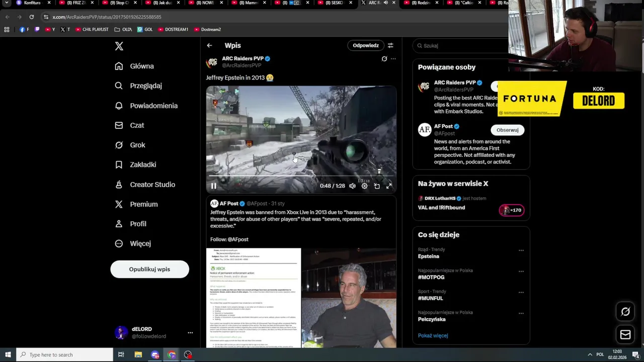The width and height of the screenshot is (644, 362).
Task: Mute the video volume
Action: tap(352, 186)
